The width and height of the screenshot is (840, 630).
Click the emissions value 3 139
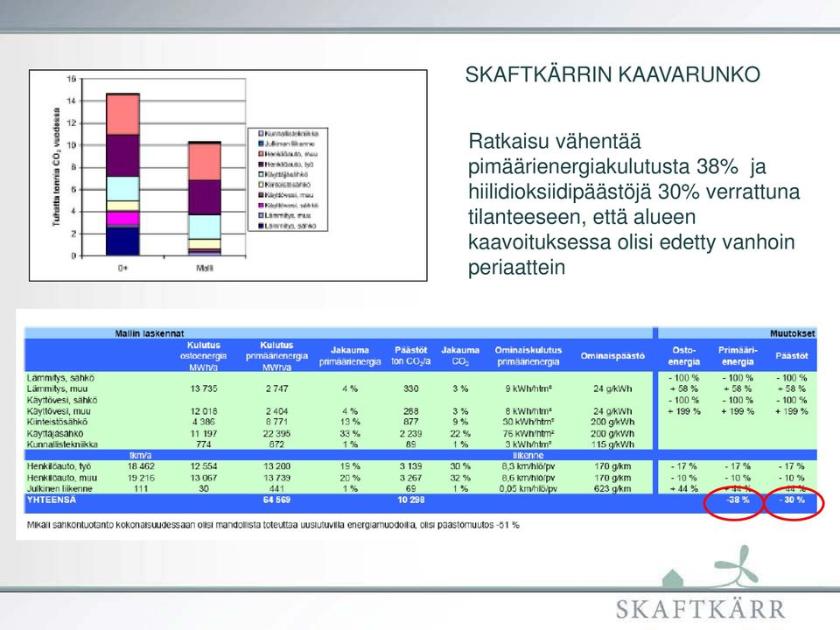point(411,466)
